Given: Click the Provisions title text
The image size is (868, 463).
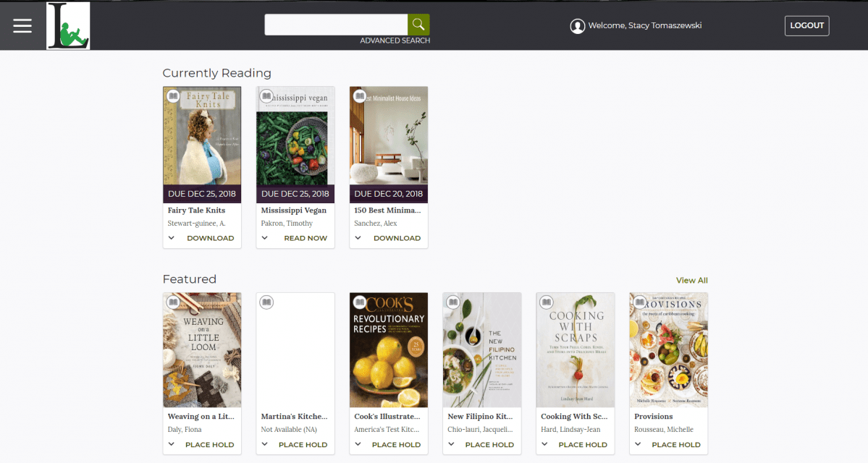Looking at the screenshot, I should tap(653, 417).
